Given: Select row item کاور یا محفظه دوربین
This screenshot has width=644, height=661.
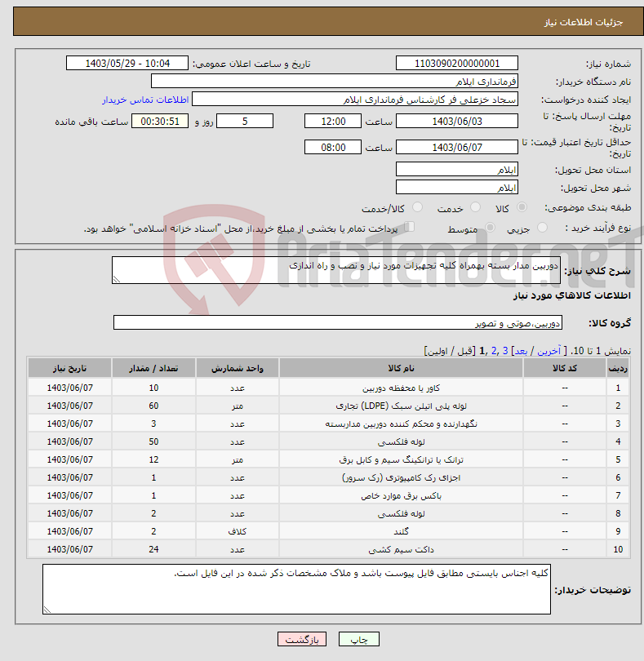Looking at the screenshot, I should [x=401, y=388].
